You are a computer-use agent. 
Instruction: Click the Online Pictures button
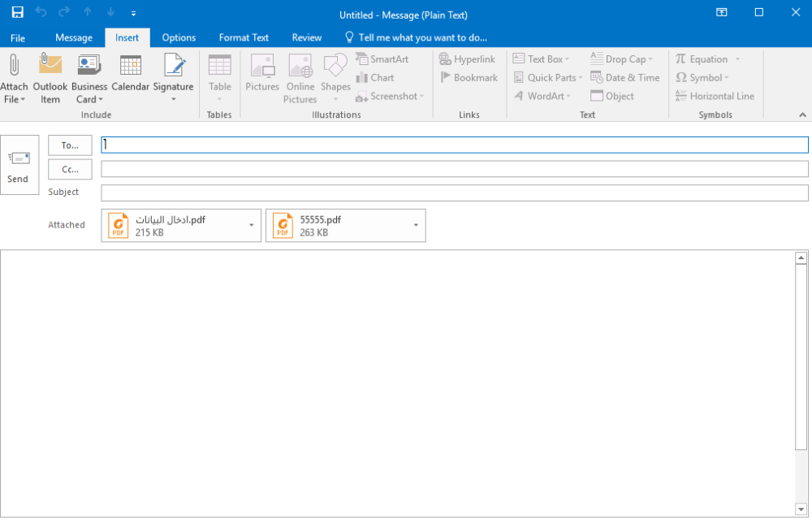[x=300, y=79]
